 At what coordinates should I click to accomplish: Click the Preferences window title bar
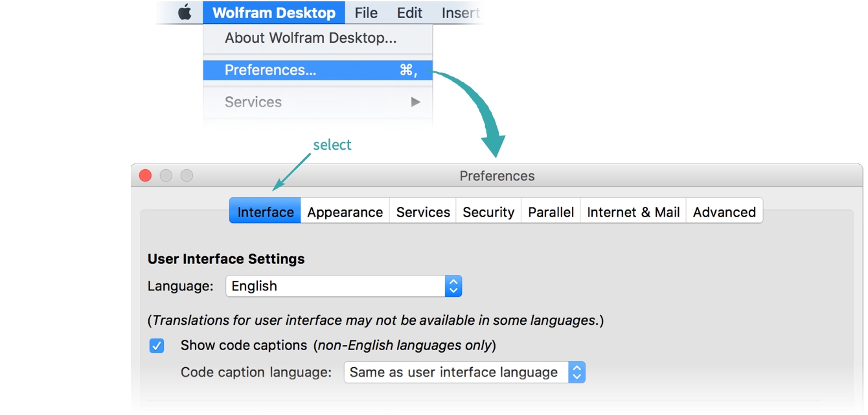(497, 176)
